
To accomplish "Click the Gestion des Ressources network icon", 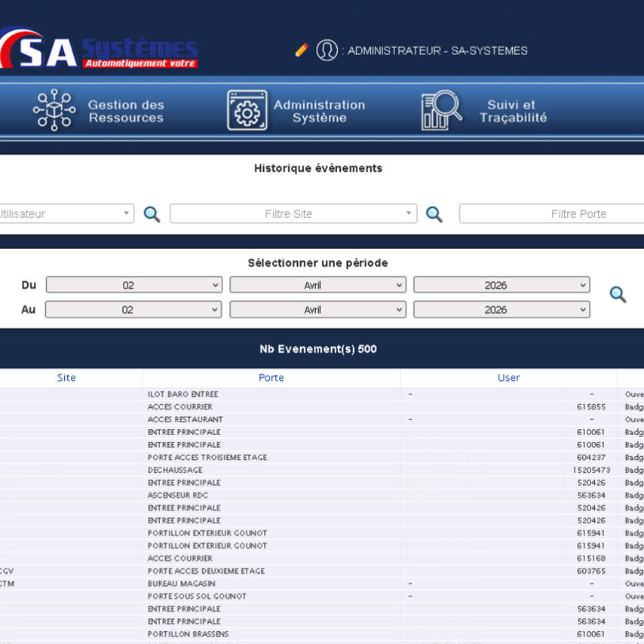I will pos(54,110).
